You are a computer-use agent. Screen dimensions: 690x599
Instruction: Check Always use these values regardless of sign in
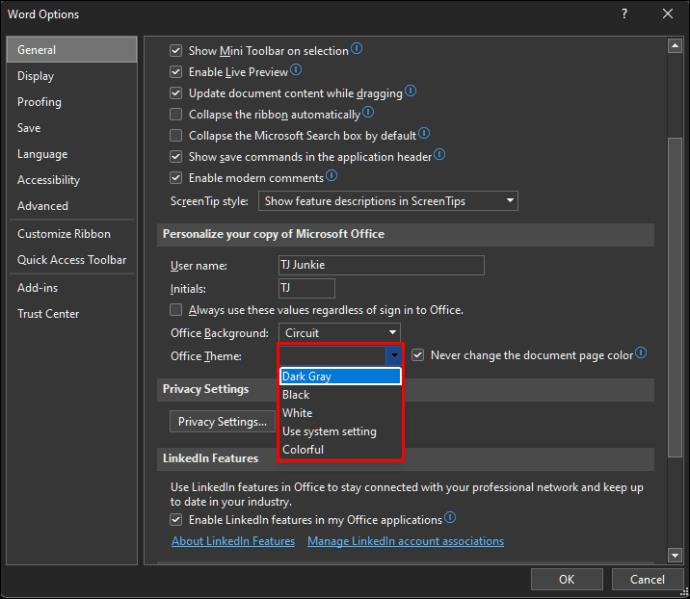click(x=176, y=310)
